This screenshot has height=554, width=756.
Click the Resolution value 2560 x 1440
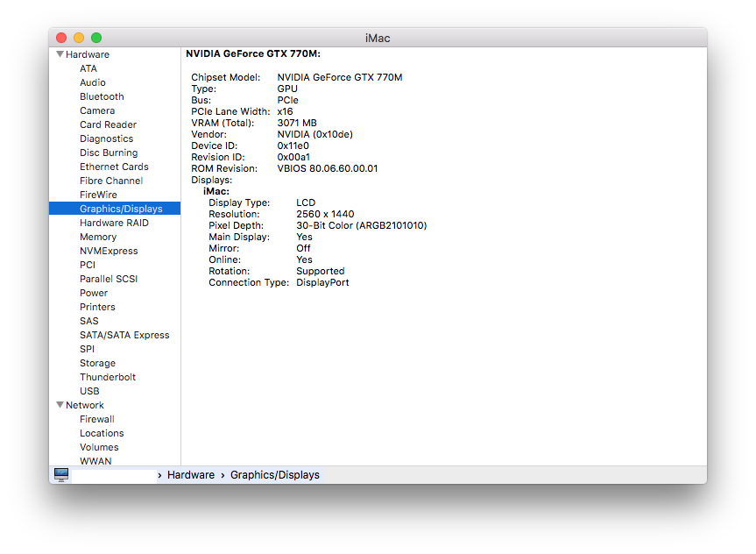click(x=325, y=214)
